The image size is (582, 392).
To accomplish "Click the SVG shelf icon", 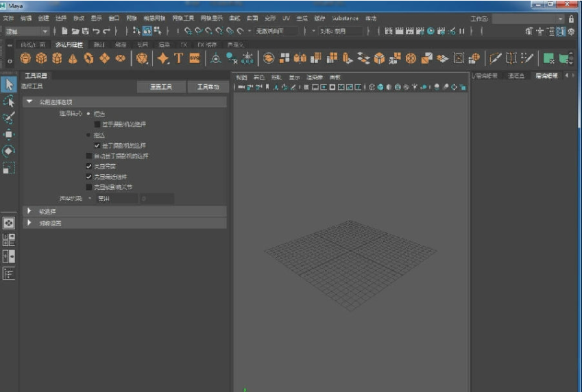I will (x=195, y=58).
